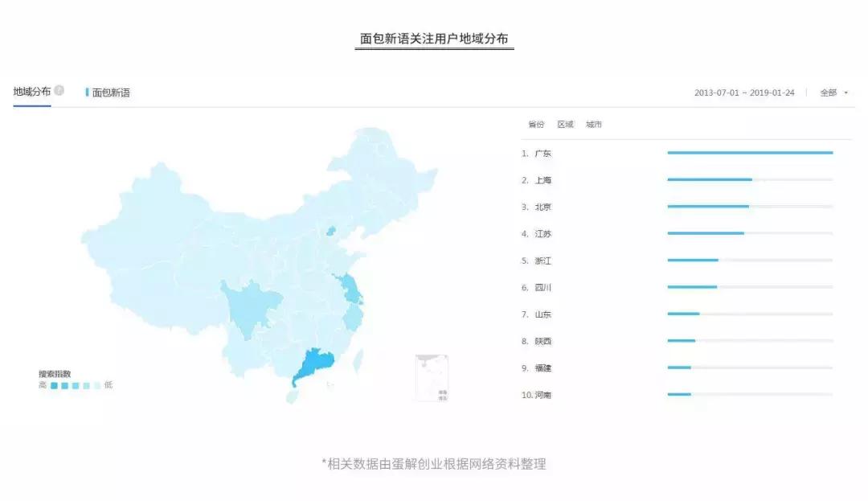Click the 高 end of the legend scale
The width and height of the screenshot is (868, 501).
click(43, 384)
